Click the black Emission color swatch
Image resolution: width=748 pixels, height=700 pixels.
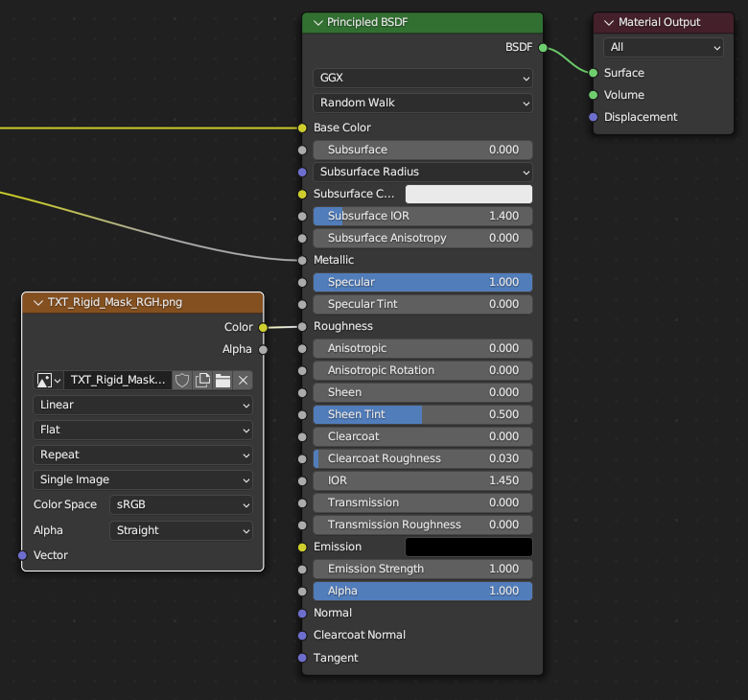468,547
